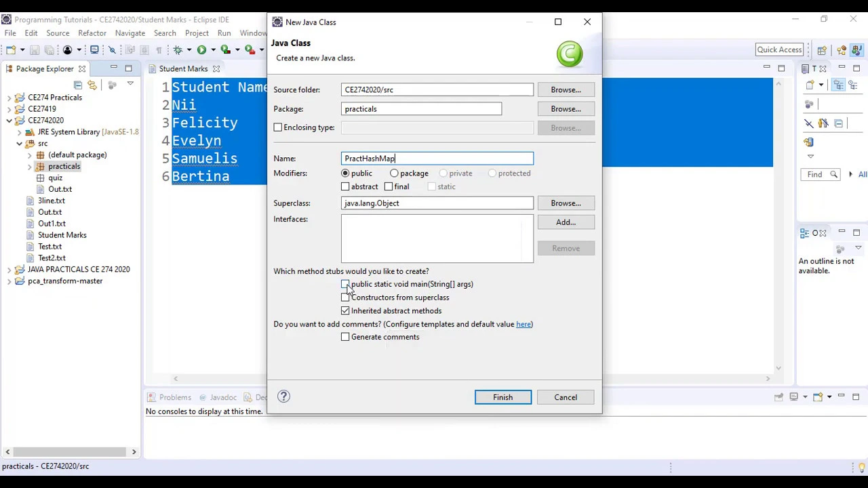The width and height of the screenshot is (868, 488).
Task: Collapse the src folder node
Action: 19,144
